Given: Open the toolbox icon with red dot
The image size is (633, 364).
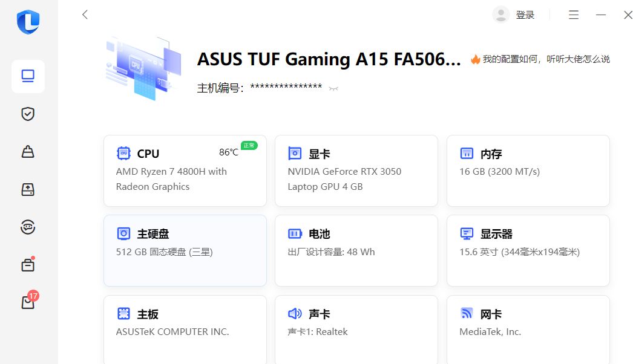Looking at the screenshot, I should [28, 265].
